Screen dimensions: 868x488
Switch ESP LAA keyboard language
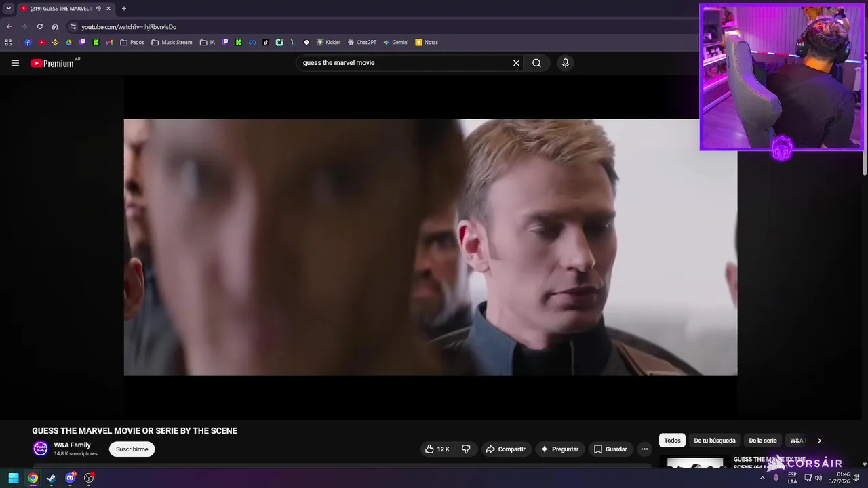click(792, 478)
